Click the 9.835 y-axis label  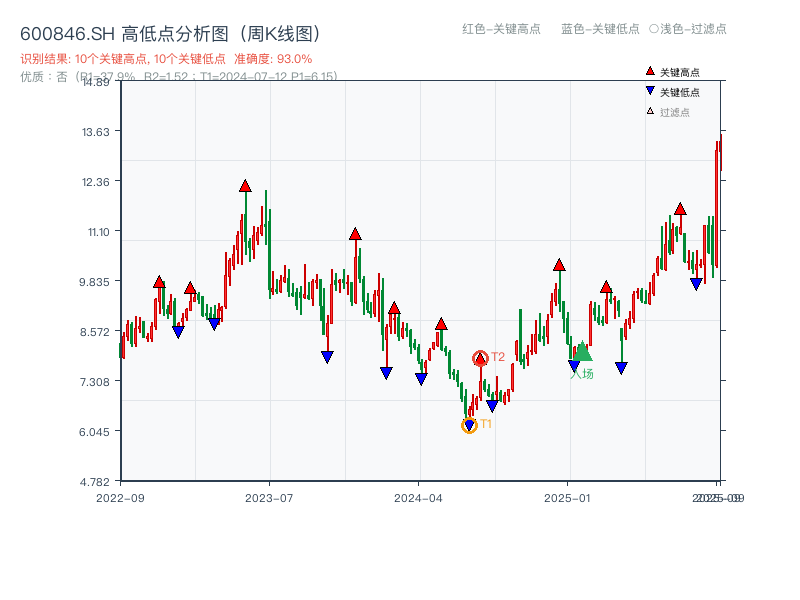click(x=94, y=282)
